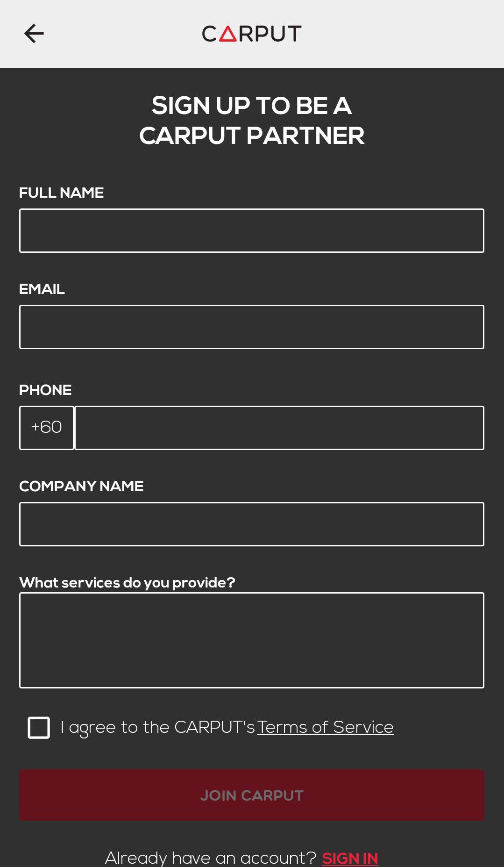Click the PHONE field label

(45, 390)
